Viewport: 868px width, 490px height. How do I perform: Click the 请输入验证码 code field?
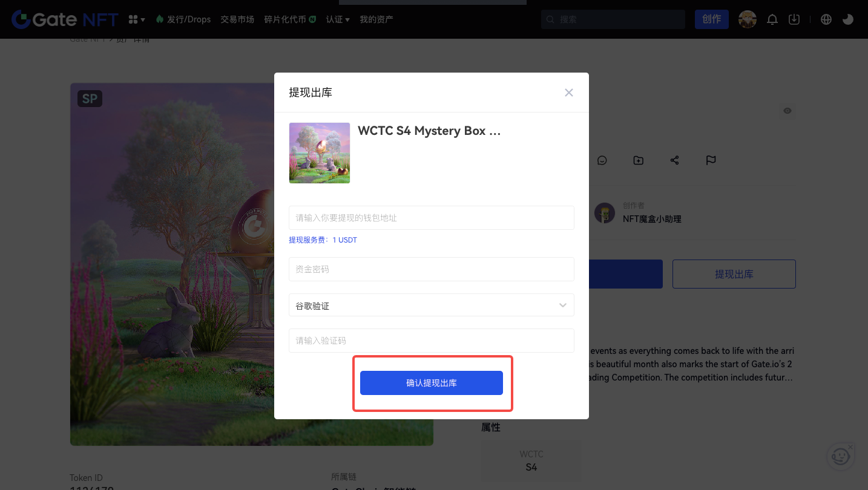[x=431, y=341]
